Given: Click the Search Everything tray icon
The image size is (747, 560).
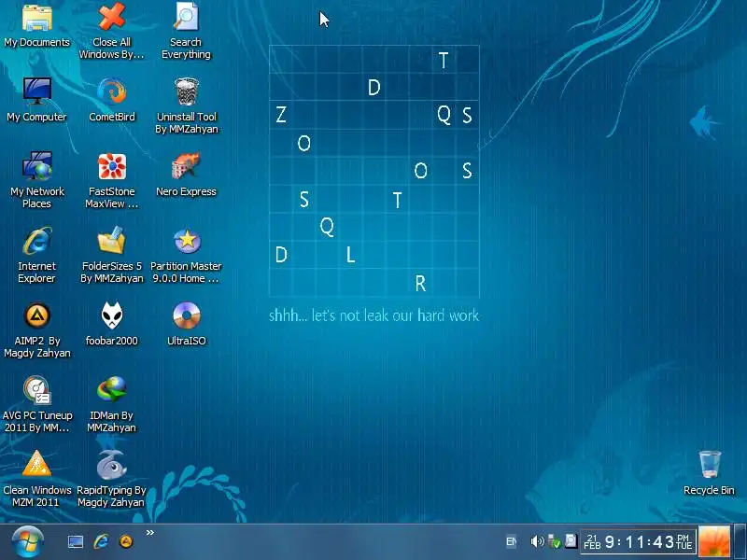Looking at the screenshot, I should pos(571,541).
